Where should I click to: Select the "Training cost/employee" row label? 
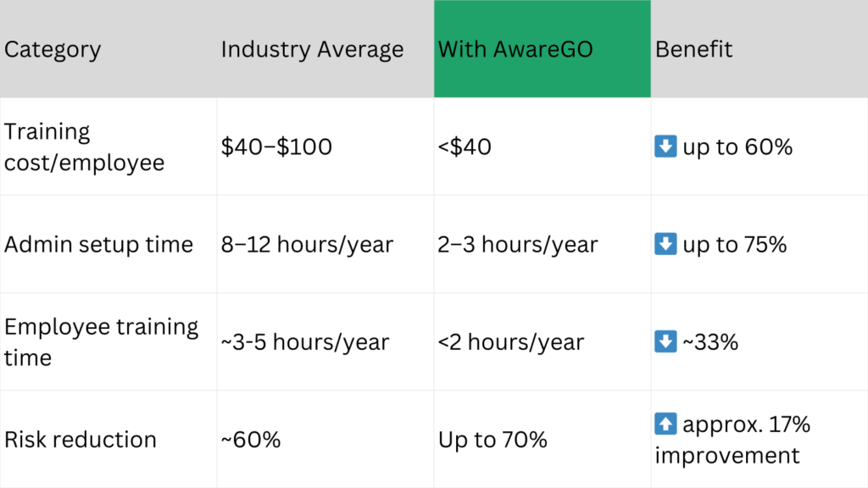tap(85, 147)
